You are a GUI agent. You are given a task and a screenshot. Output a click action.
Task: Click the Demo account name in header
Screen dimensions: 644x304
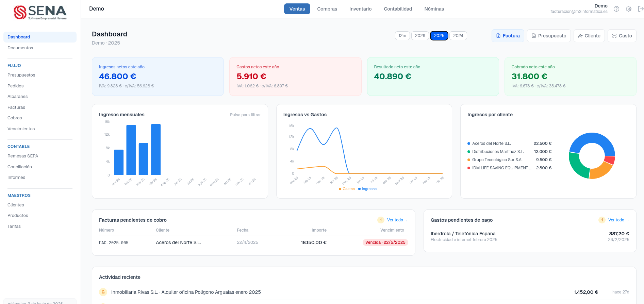(601, 6)
